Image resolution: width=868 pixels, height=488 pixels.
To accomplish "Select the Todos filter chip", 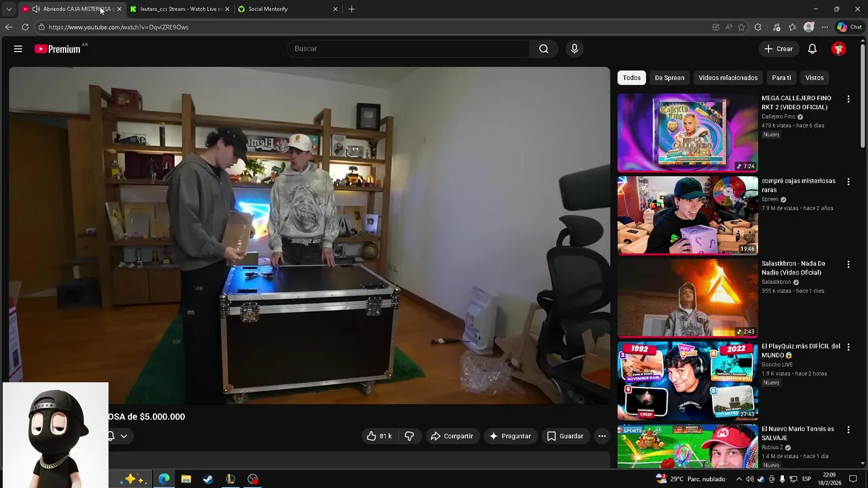I will point(631,78).
